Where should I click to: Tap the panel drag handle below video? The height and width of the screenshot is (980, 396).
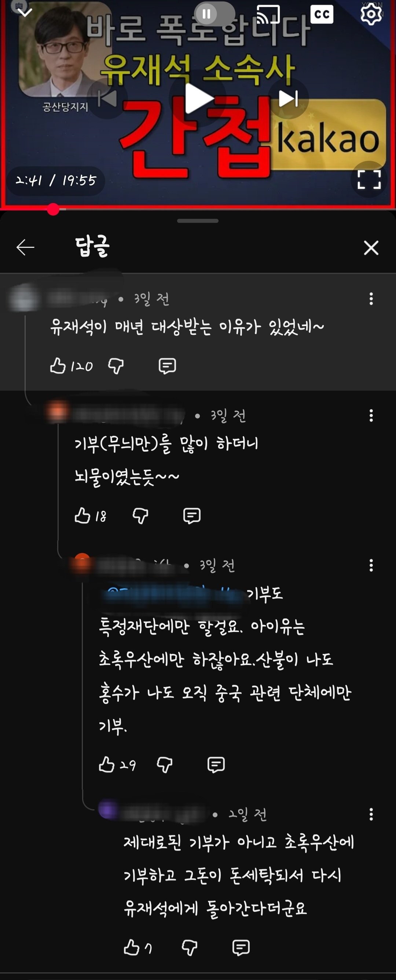click(x=198, y=221)
